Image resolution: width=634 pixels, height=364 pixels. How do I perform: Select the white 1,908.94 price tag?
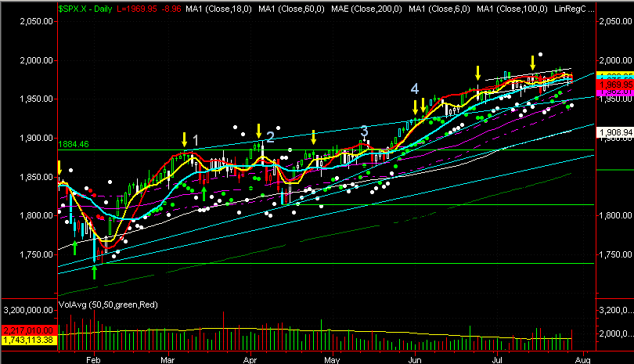[x=615, y=132]
